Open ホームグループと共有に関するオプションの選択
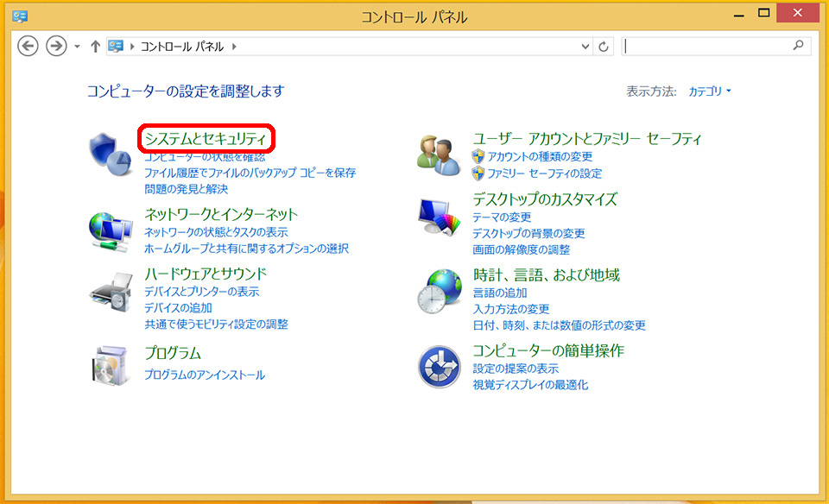829x504 pixels. coord(246,249)
